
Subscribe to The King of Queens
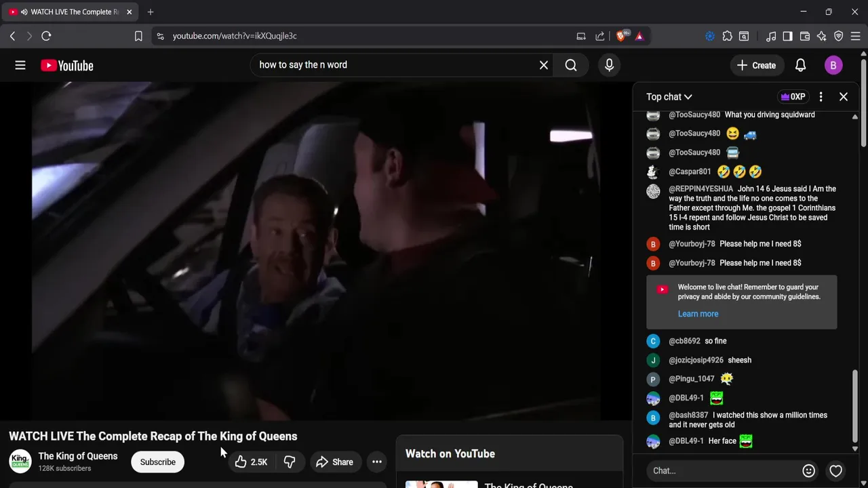click(x=158, y=462)
